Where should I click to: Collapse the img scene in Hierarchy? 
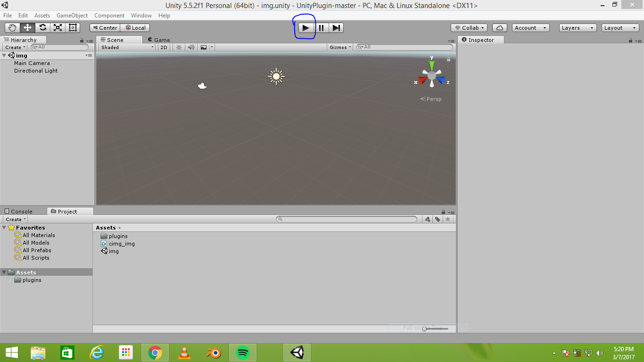4,56
